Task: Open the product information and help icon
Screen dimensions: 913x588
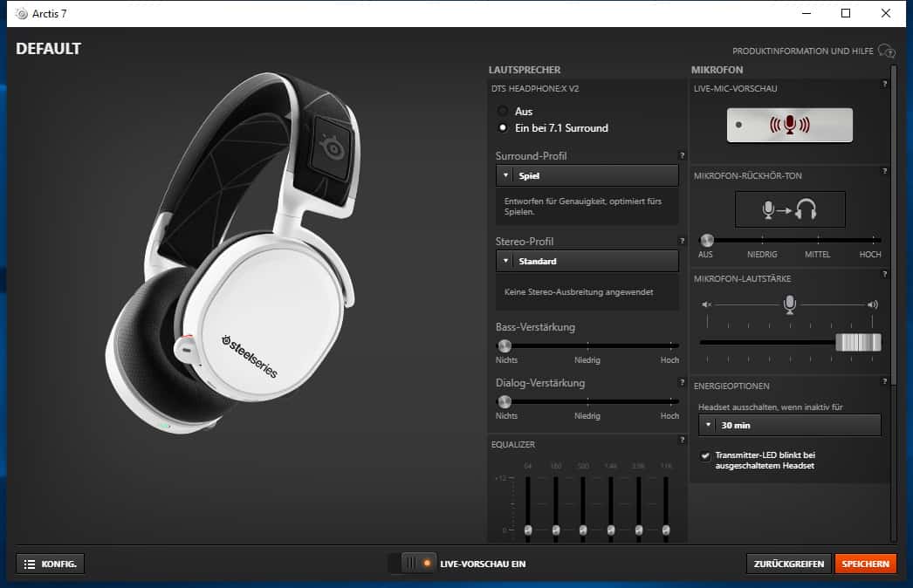Action: 886,51
